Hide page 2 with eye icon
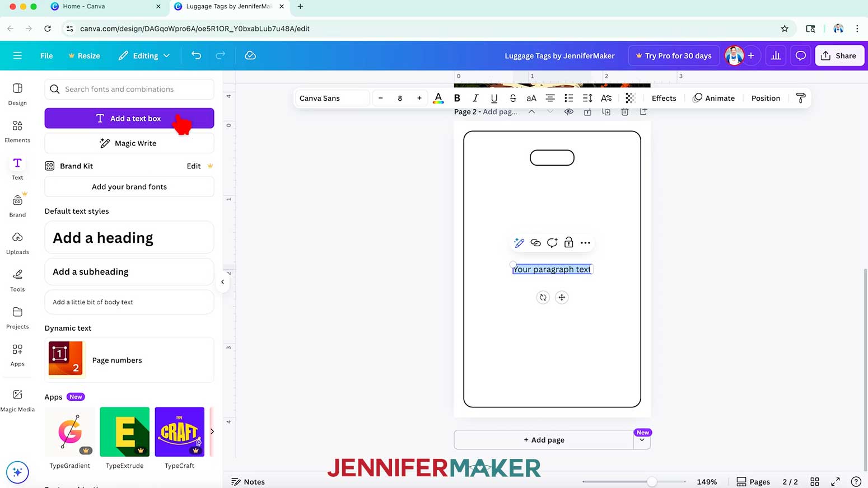 pyautogui.click(x=569, y=112)
